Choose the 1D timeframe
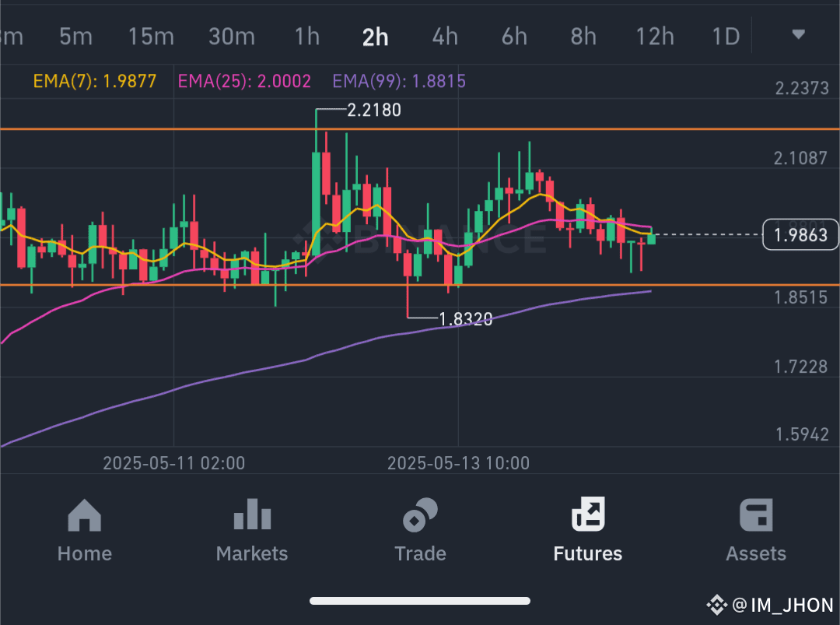This screenshot has height=625, width=840. [x=726, y=37]
